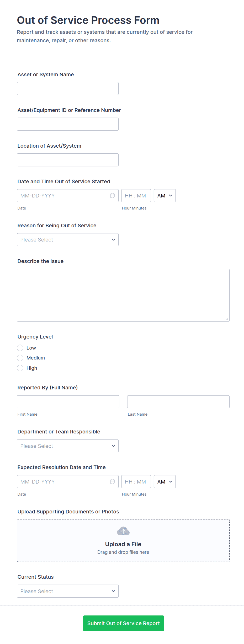Expand Department or Team Responsible dropdown
244x644 pixels.
68,446
